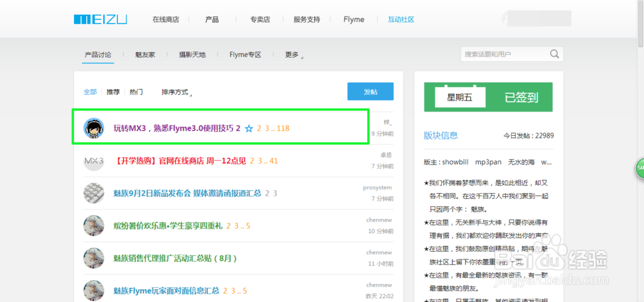
Task: Go to page 5 of Flyme玩家面对面 thread
Action: click(245, 291)
